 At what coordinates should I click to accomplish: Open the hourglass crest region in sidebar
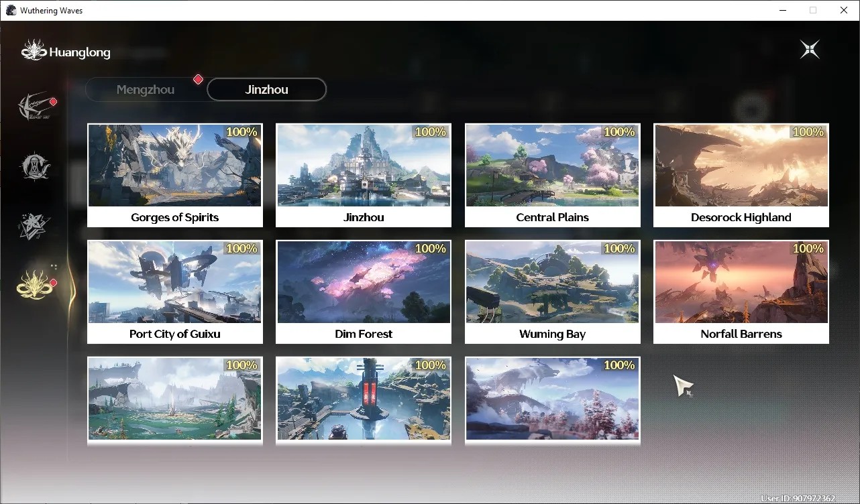pos(35,166)
